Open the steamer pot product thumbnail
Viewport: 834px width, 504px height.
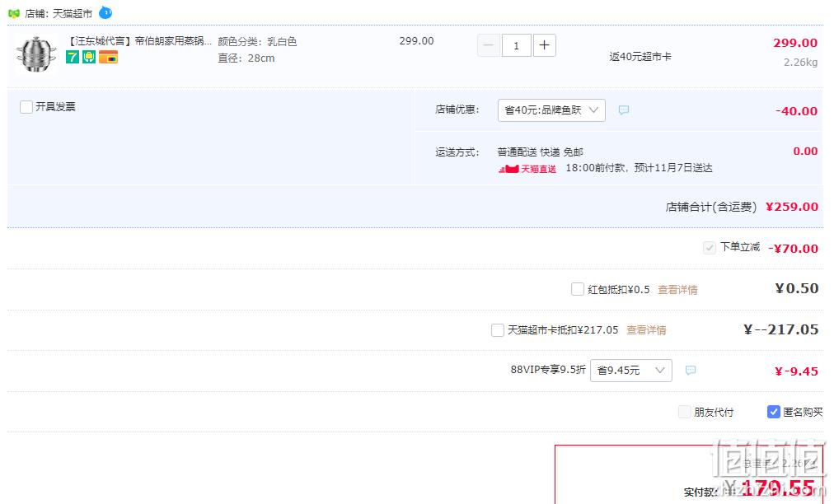[x=35, y=54]
